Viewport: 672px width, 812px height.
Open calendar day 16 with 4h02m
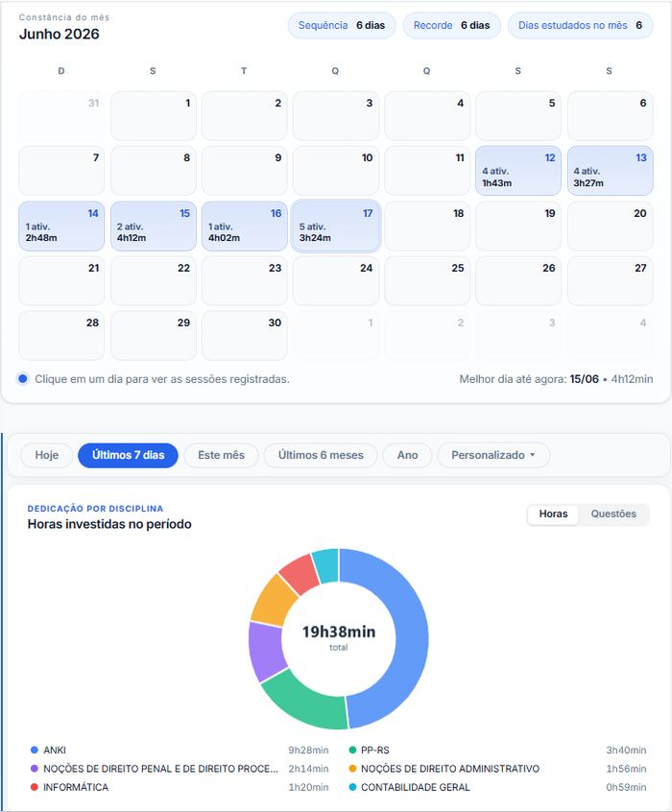[x=245, y=227]
